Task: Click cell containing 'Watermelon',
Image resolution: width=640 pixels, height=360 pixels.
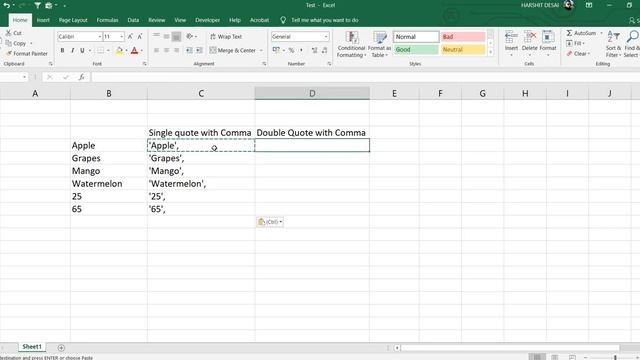Action: [x=201, y=184]
